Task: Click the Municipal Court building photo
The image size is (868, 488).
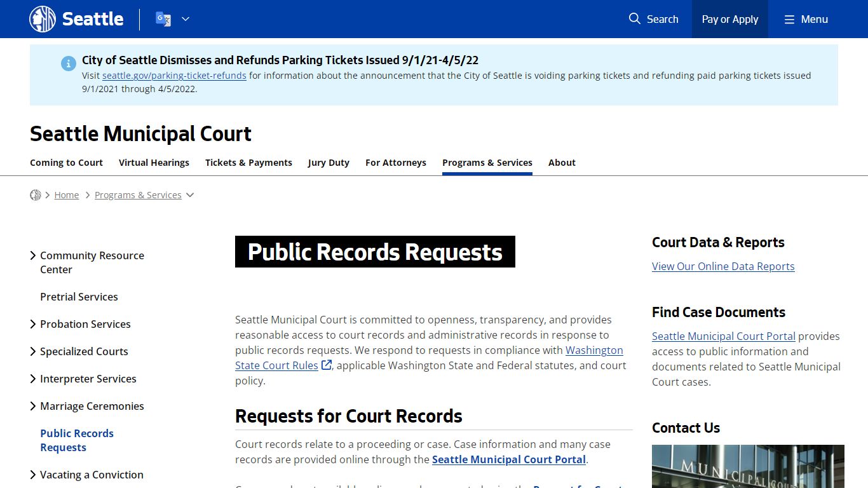Action: [748, 466]
